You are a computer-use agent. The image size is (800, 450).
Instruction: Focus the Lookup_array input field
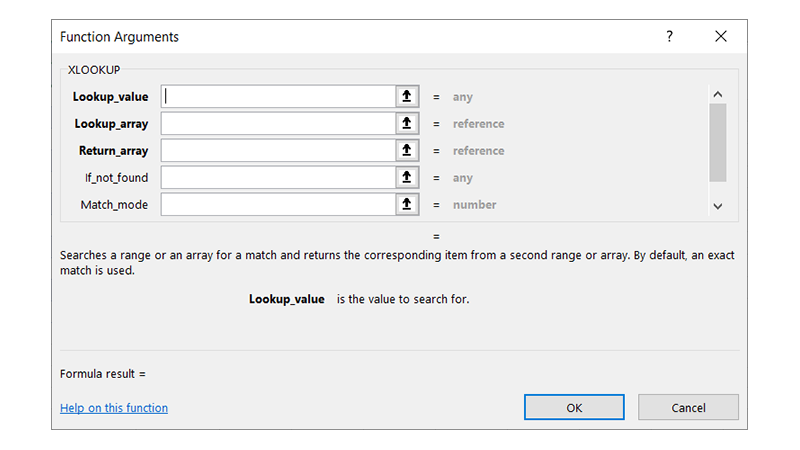[278, 124]
